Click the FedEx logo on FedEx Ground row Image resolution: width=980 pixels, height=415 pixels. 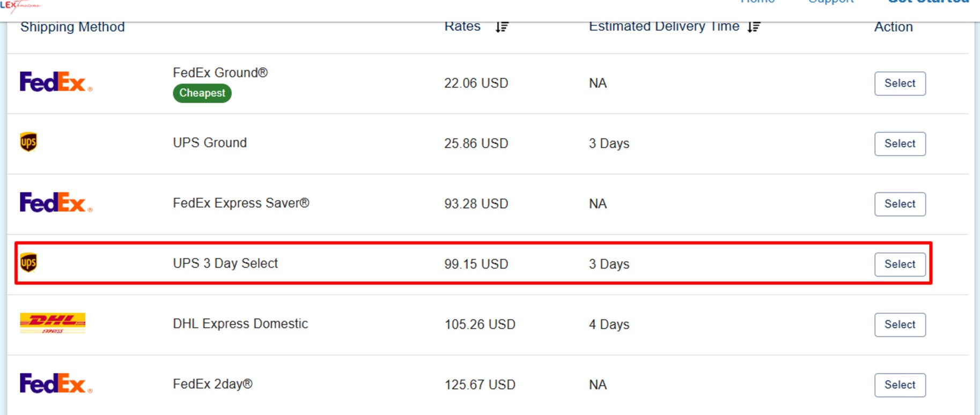click(54, 81)
